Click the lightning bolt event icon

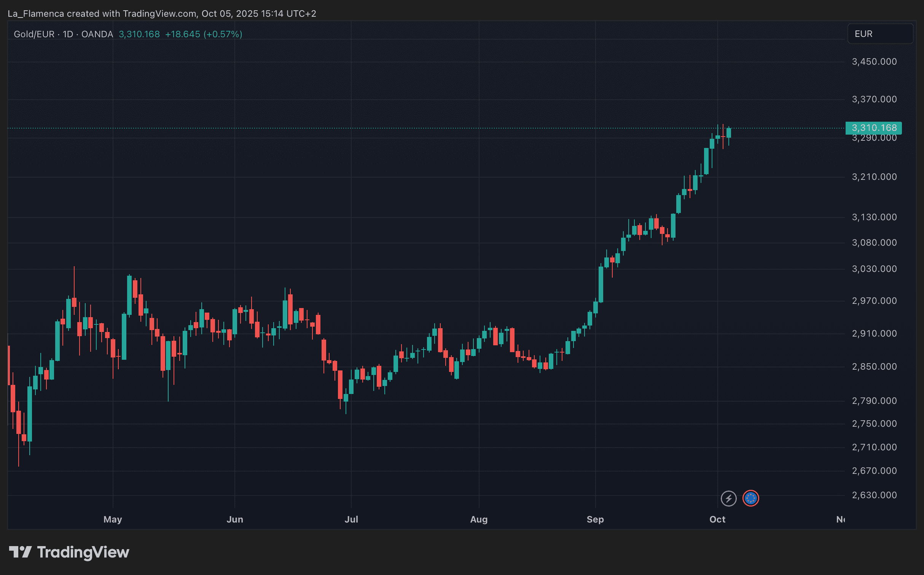pyautogui.click(x=728, y=498)
